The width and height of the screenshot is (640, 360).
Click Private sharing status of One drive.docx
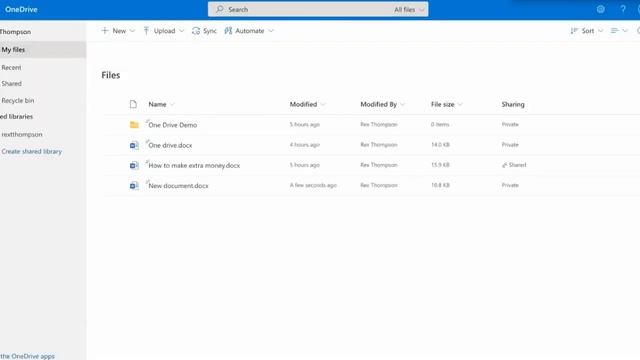[x=510, y=144]
